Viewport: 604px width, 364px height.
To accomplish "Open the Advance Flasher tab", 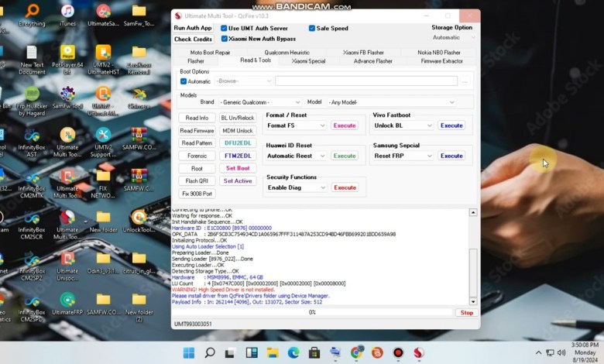I will click(373, 60).
